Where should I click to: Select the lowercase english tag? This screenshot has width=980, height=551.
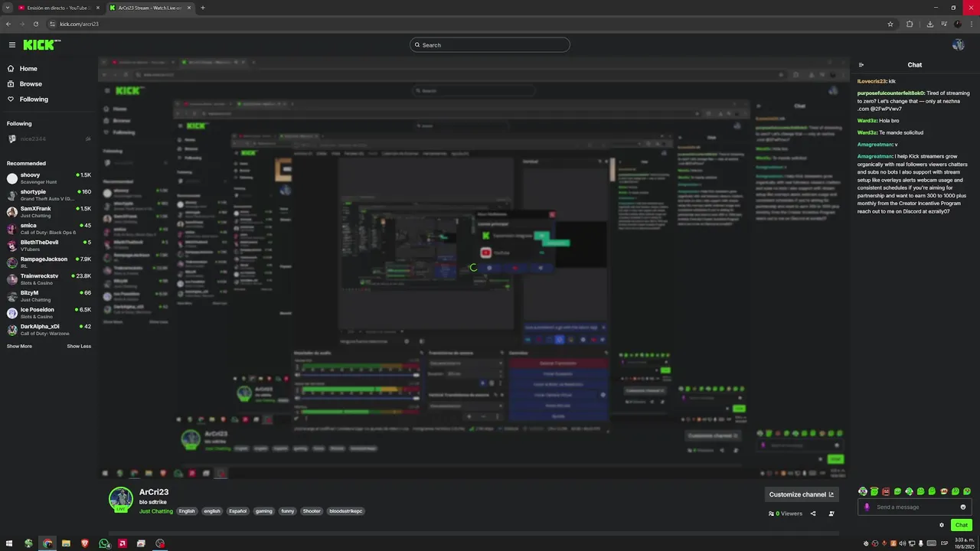[212, 511]
